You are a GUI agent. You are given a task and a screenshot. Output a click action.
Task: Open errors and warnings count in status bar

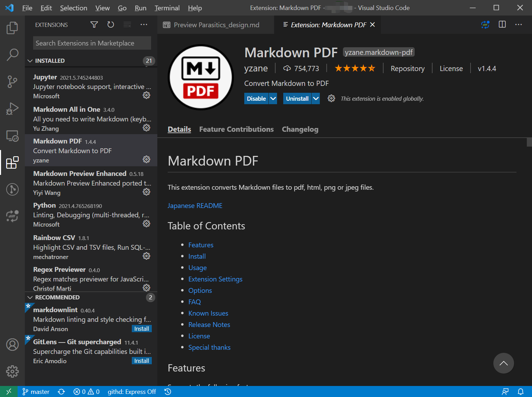coord(86,391)
